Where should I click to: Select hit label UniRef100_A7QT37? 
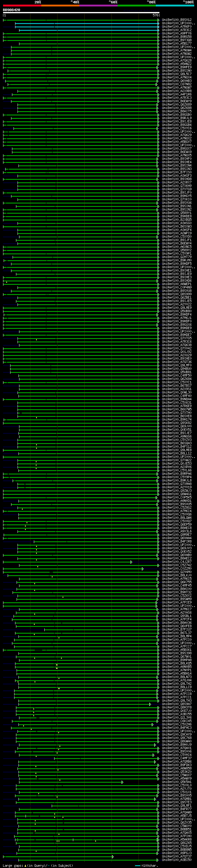(x=177, y=856)
